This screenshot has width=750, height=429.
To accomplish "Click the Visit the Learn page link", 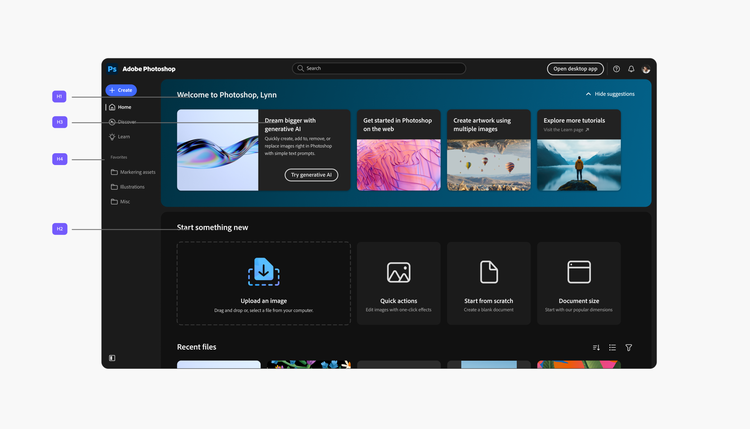I will click(x=566, y=130).
